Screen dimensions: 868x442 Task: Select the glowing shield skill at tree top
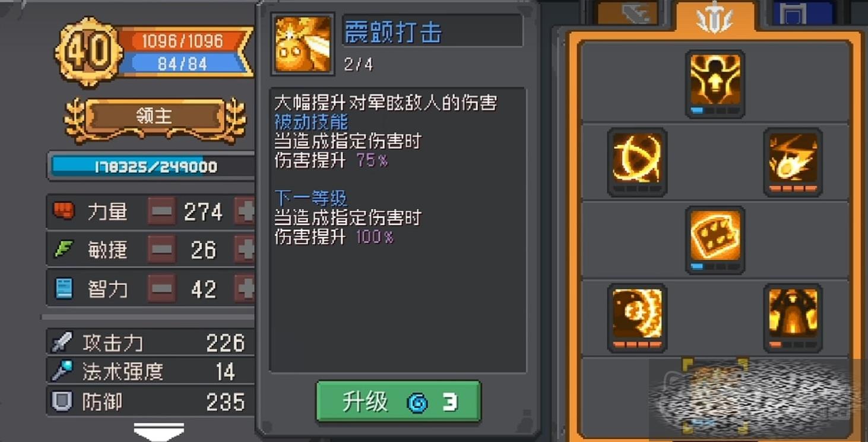coord(715,84)
